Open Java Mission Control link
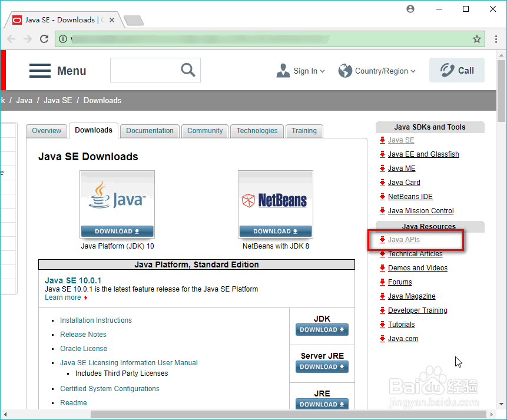This screenshot has width=507, height=420. point(420,211)
